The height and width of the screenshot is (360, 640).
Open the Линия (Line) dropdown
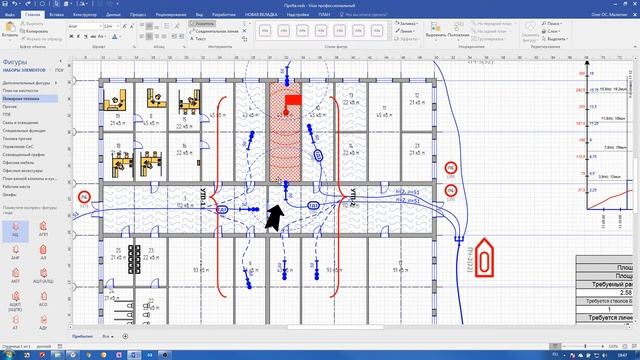click(x=405, y=31)
